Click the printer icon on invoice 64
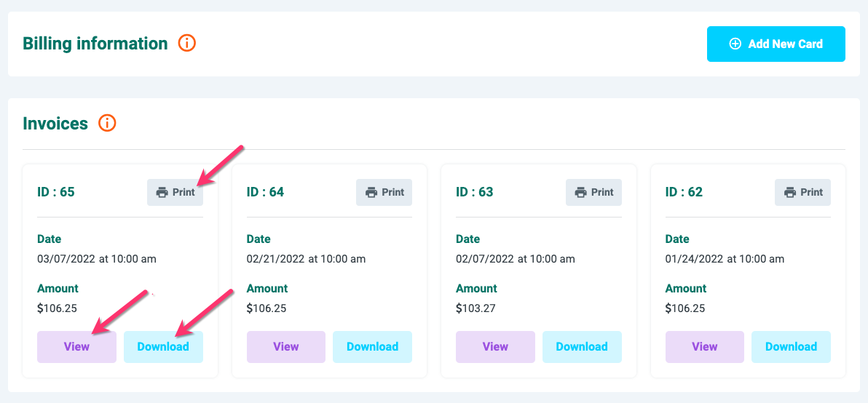The image size is (868, 403). point(371,193)
